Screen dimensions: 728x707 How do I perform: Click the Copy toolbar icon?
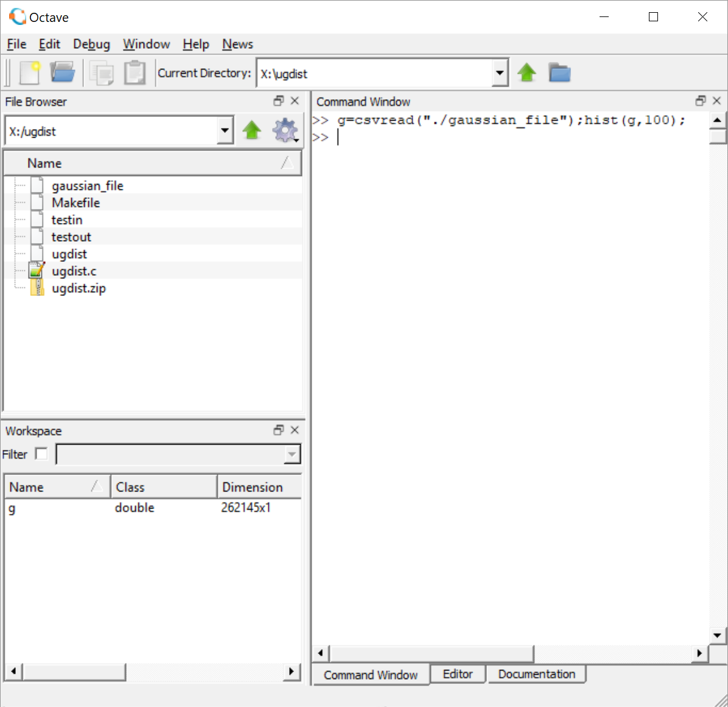click(x=102, y=72)
